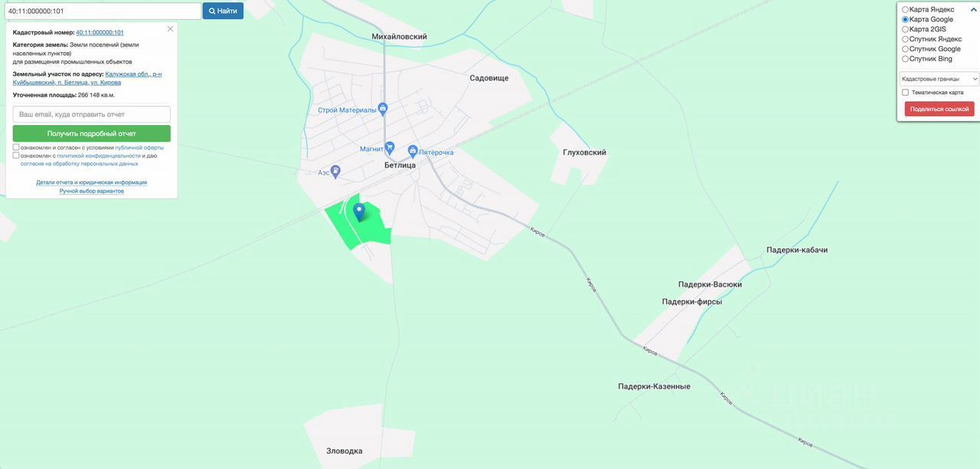
Task: Choose the Спутник Google map layer
Action: point(906,49)
